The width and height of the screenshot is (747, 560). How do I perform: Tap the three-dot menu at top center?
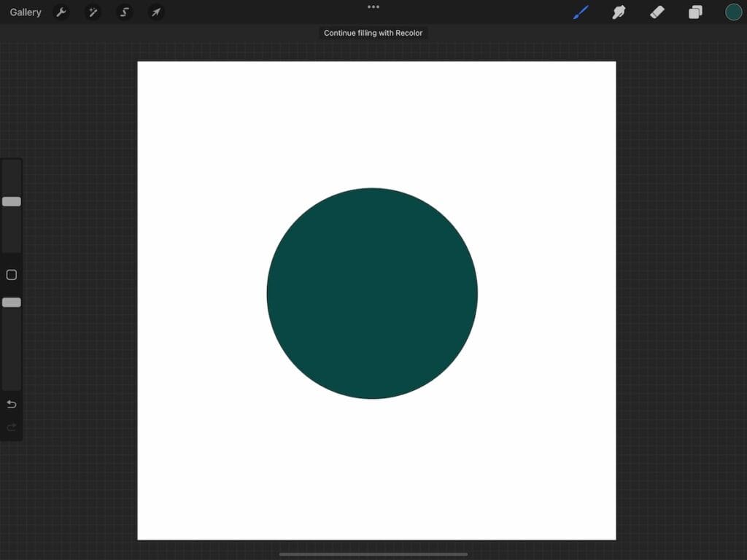(x=373, y=7)
